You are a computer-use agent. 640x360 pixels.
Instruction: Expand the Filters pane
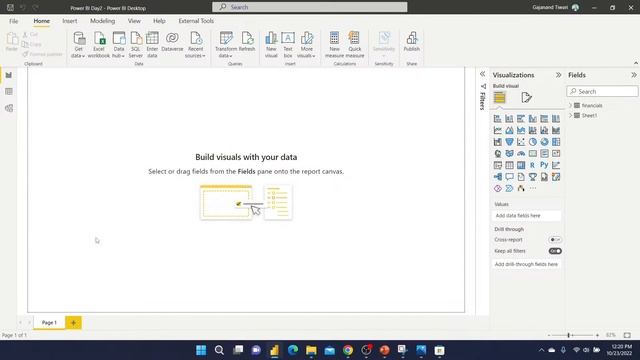(x=482, y=74)
